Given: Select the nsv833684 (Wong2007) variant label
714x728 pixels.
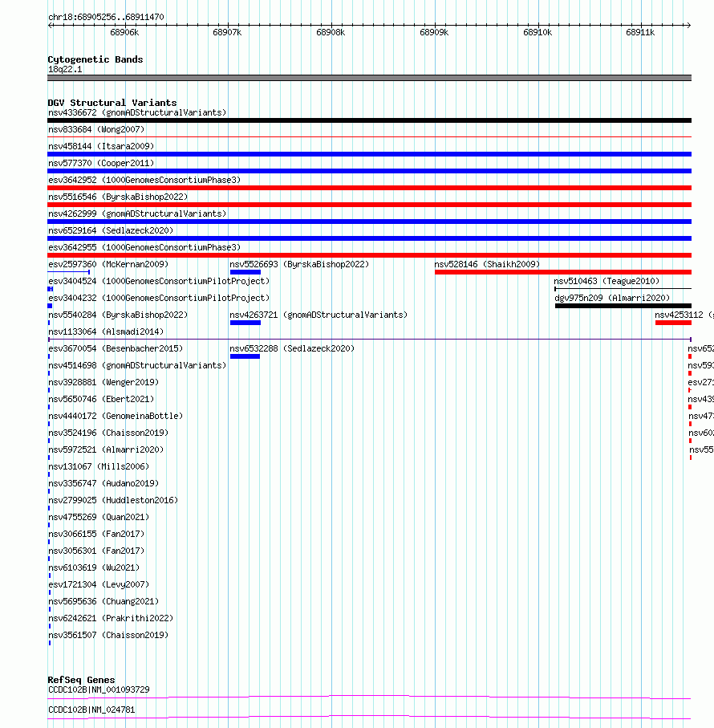Looking at the screenshot, I should [96, 129].
